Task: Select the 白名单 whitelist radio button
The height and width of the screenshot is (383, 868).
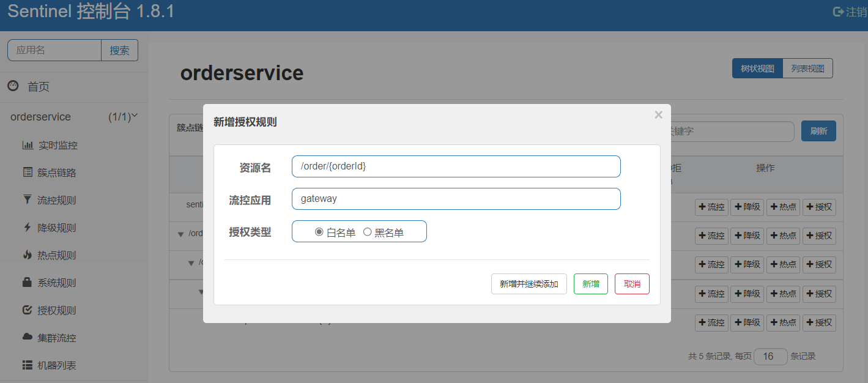Action: 319,232
